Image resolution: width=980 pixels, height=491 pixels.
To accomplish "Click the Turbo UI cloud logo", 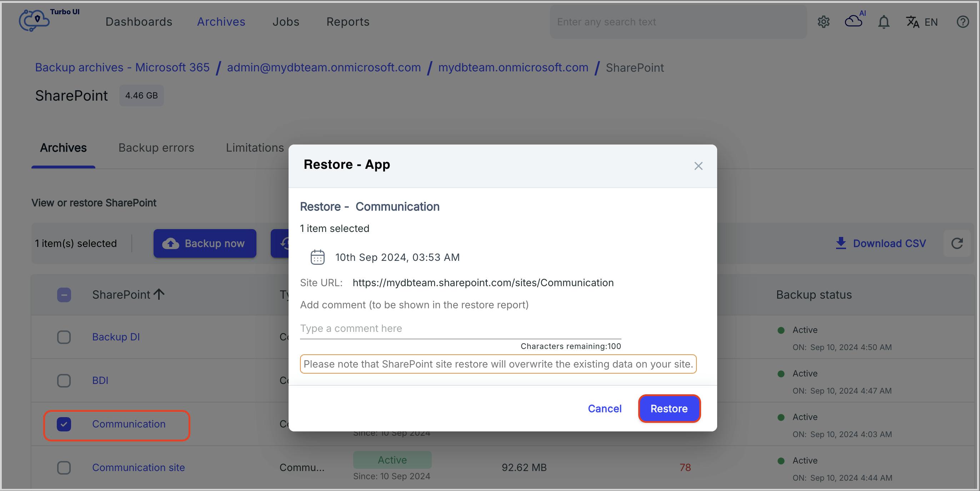I will 34,20.
